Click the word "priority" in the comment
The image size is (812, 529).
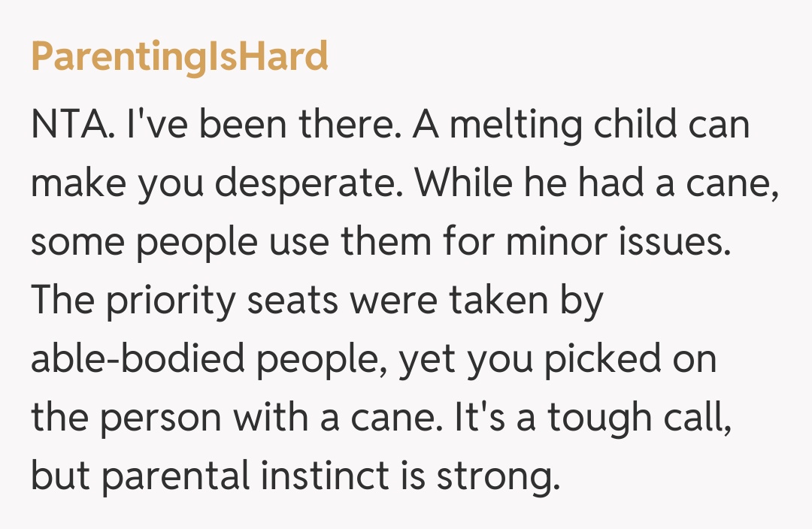click(159, 303)
